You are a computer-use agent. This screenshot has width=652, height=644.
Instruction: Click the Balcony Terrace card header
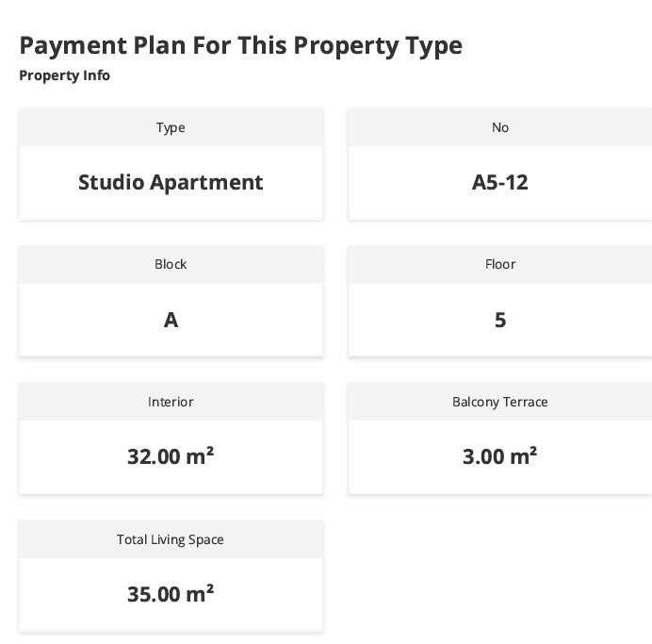click(x=500, y=402)
